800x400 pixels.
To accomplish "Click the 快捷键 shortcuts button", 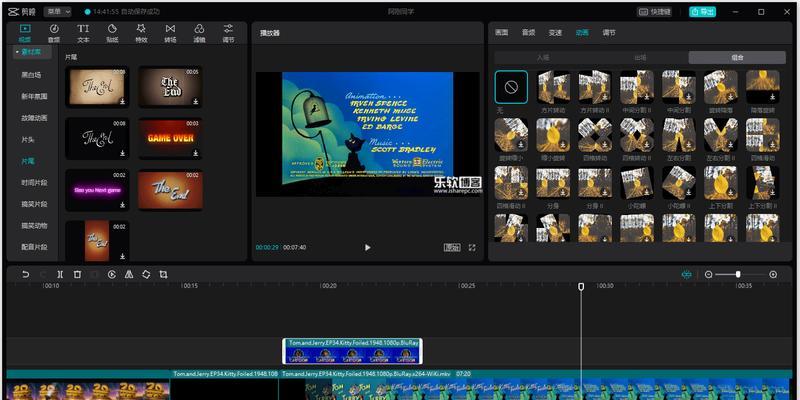I will 655,11.
